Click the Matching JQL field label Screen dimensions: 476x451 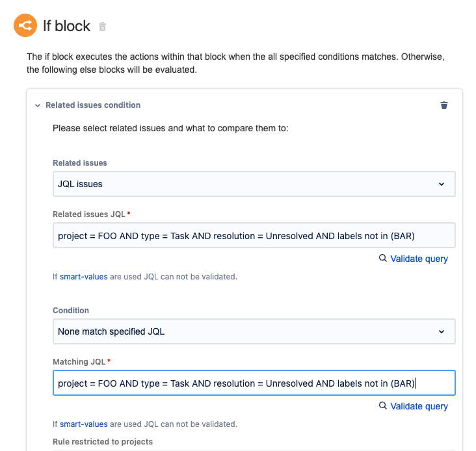pos(79,361)
